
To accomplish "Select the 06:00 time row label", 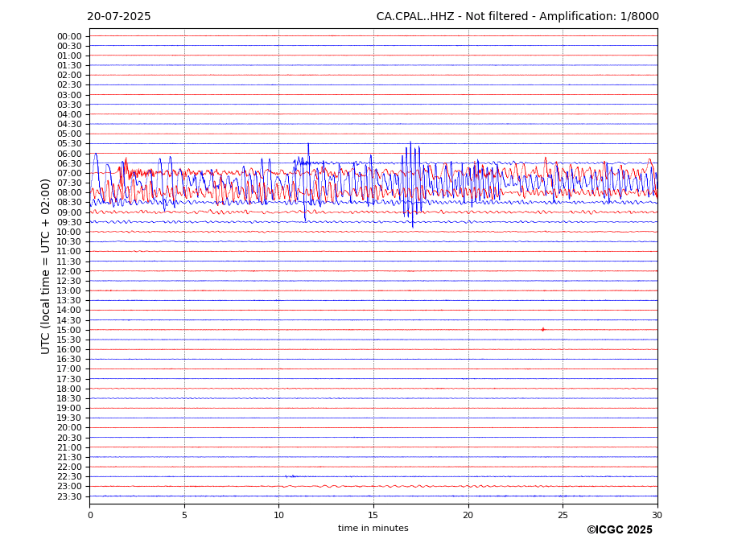I will 69,154.
